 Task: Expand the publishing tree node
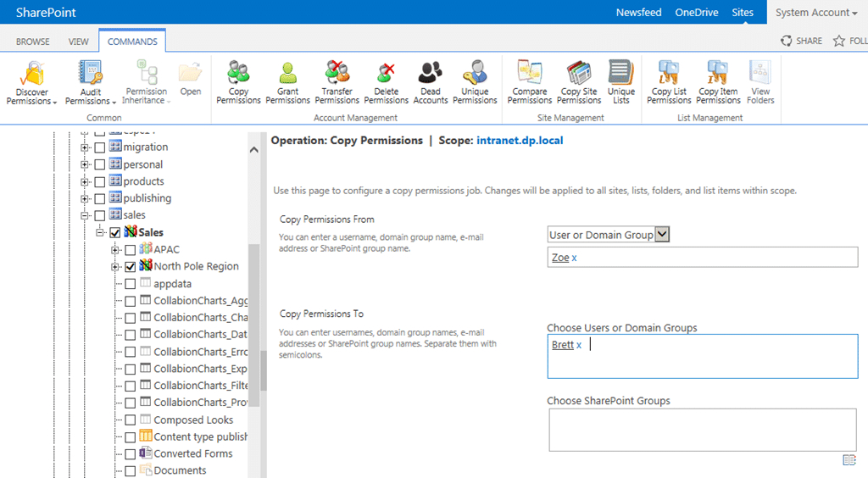[84, 198]
